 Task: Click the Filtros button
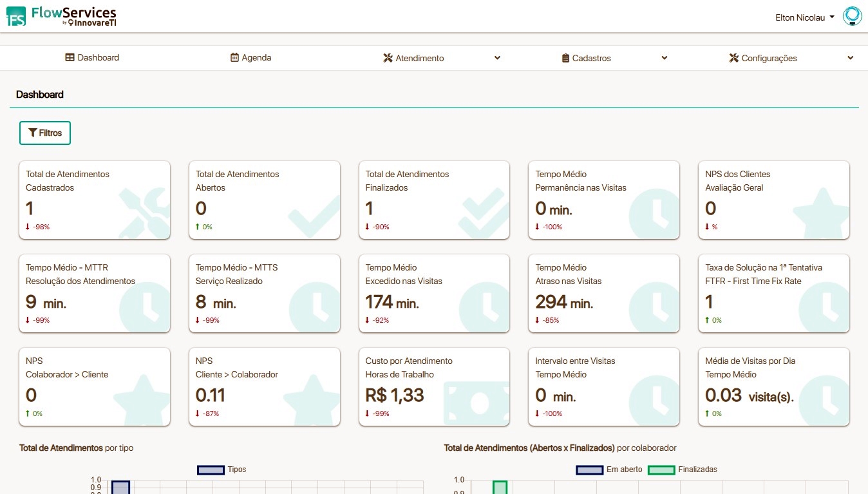click(45, 133)
